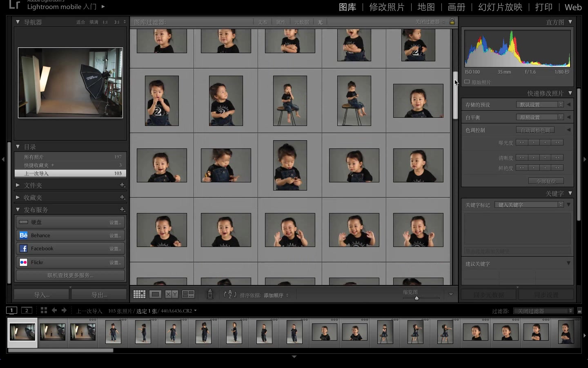Image resolution: width=588 pixels, height=368 pixels.
Task: Add new folder with plus icon
Action: (122, 185)
